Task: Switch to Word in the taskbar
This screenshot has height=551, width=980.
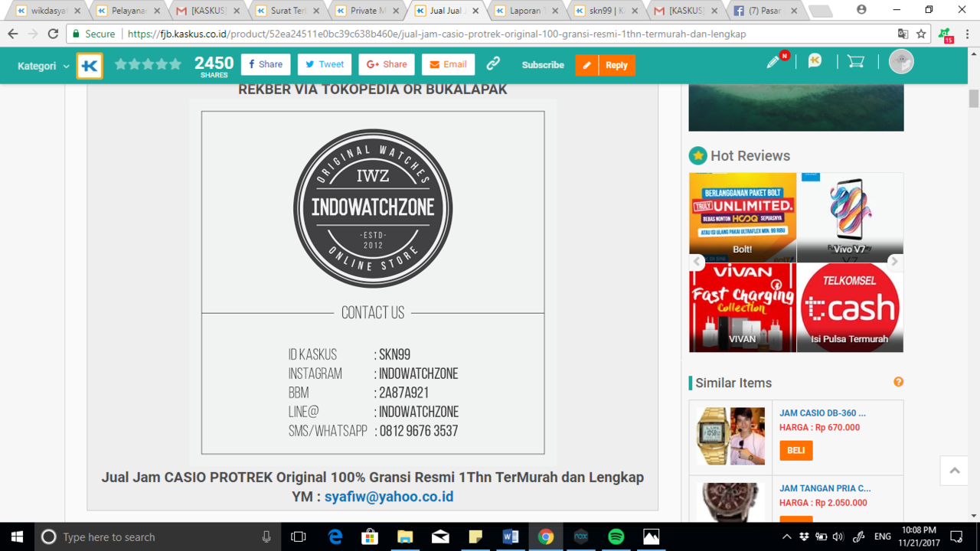Action: tap(511, 536)
